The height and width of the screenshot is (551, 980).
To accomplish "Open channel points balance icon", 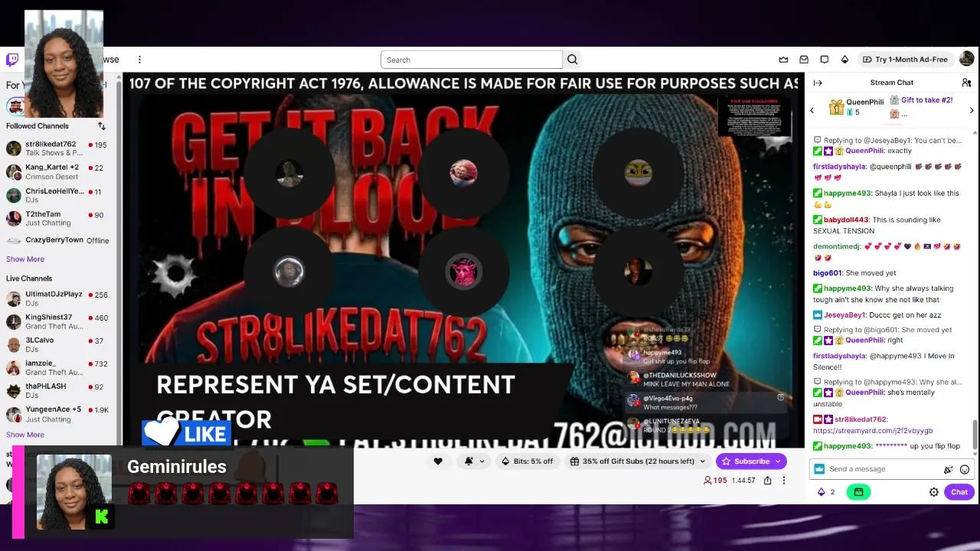I will [x=826, y=492].
